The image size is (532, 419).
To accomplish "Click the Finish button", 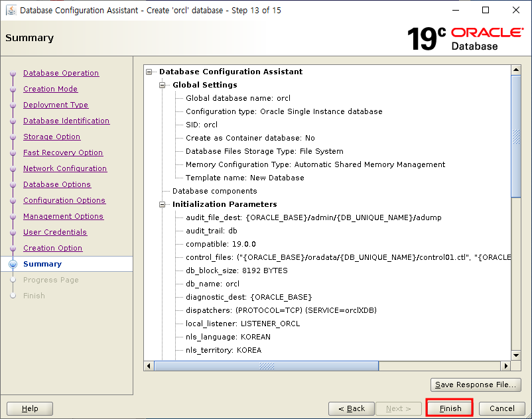I will coord(450,408).
